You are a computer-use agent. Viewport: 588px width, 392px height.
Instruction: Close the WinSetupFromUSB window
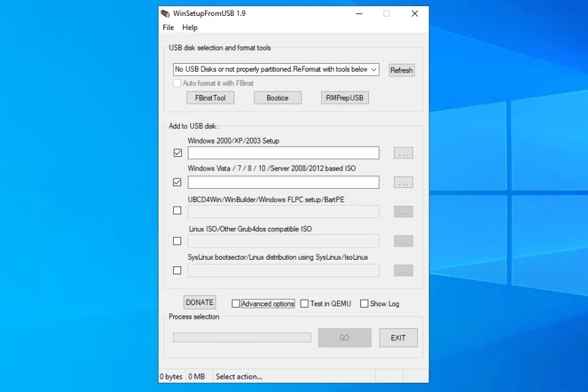click(x=415, y=13)
